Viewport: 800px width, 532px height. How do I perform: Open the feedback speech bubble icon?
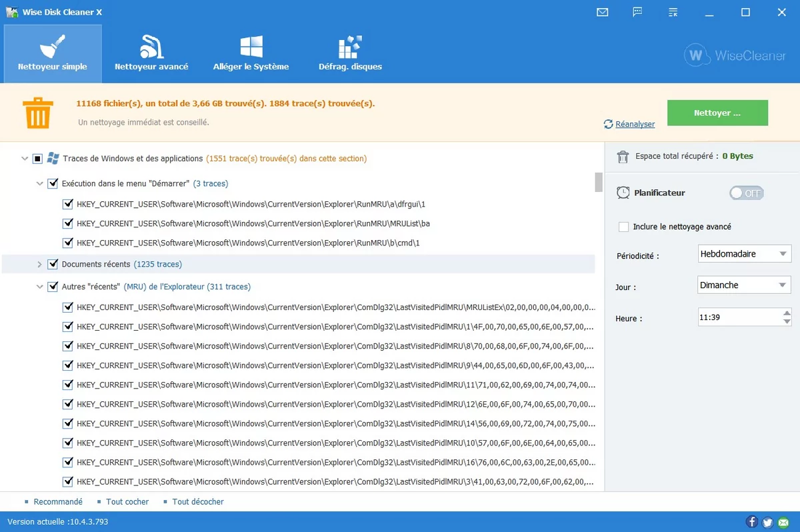pyautogui.click(x=638, y=12)
